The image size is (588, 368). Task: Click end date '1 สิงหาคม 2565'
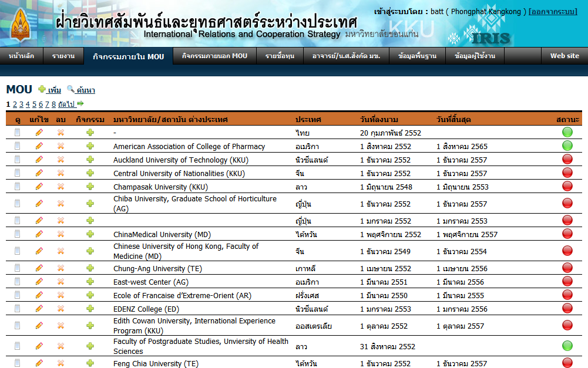click(x=462, y=146)
